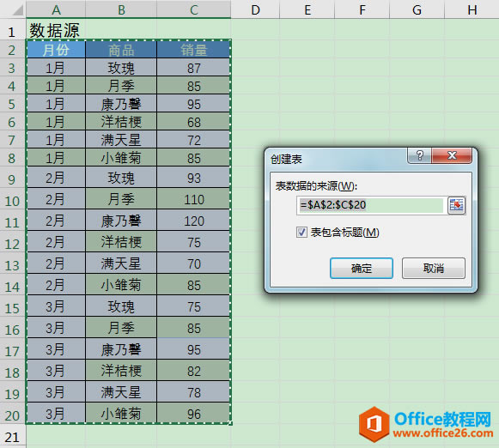Select column F header
Screen dimensions: 499x448
point(362,9)
